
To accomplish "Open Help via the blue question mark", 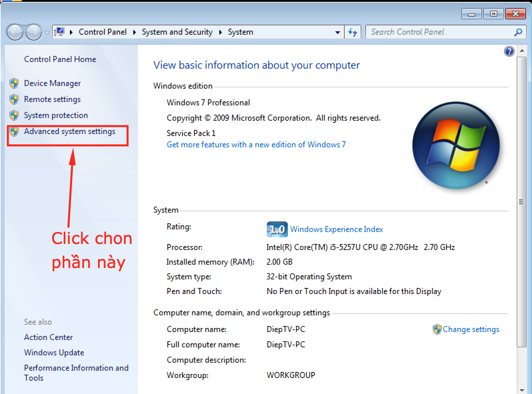I will (509, 51).
